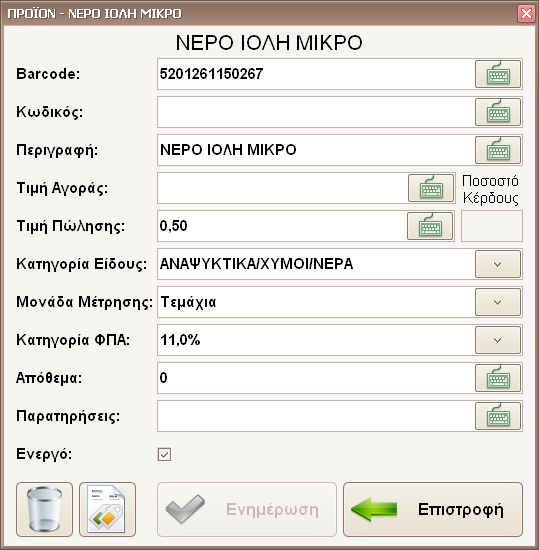Open on-screen keyboard for the Περιγραφή field
539x550 pixels.
[x=498, y=150]
